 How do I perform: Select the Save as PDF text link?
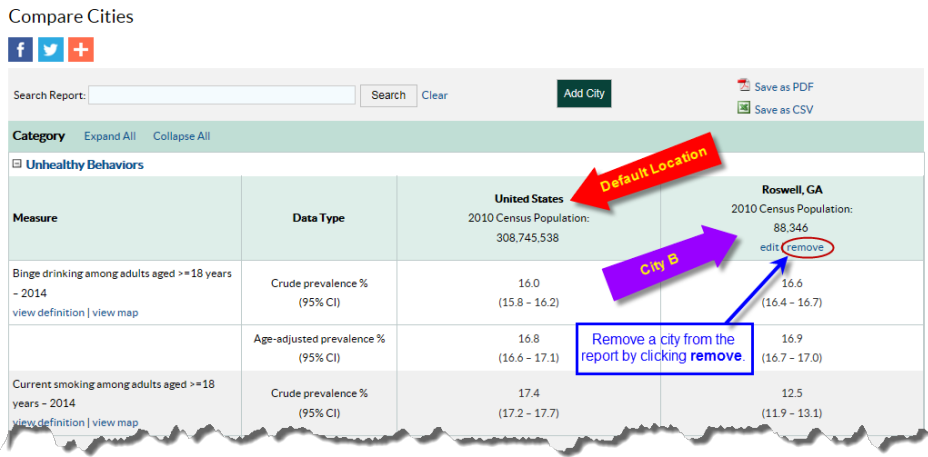(x=784, y=87)
